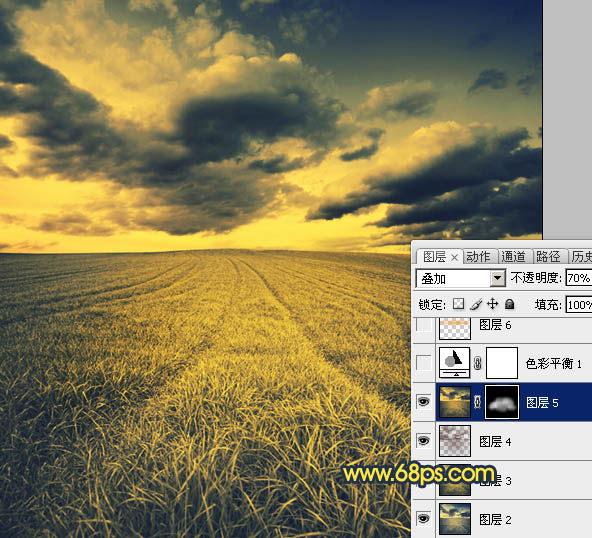Viewport: 592px width, 538px height.
Task: Click the lock all padlock icon
Action: (x=510, y=304)
